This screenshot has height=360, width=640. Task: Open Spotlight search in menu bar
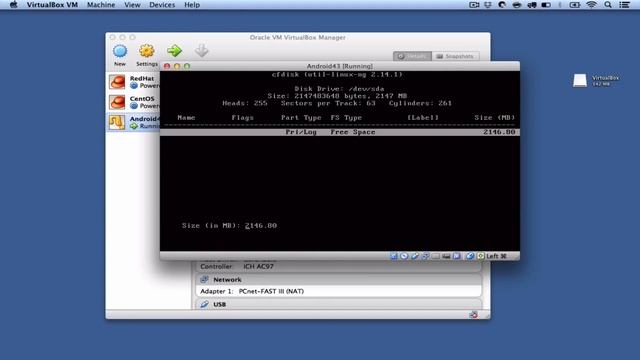[x=608, y=5]
